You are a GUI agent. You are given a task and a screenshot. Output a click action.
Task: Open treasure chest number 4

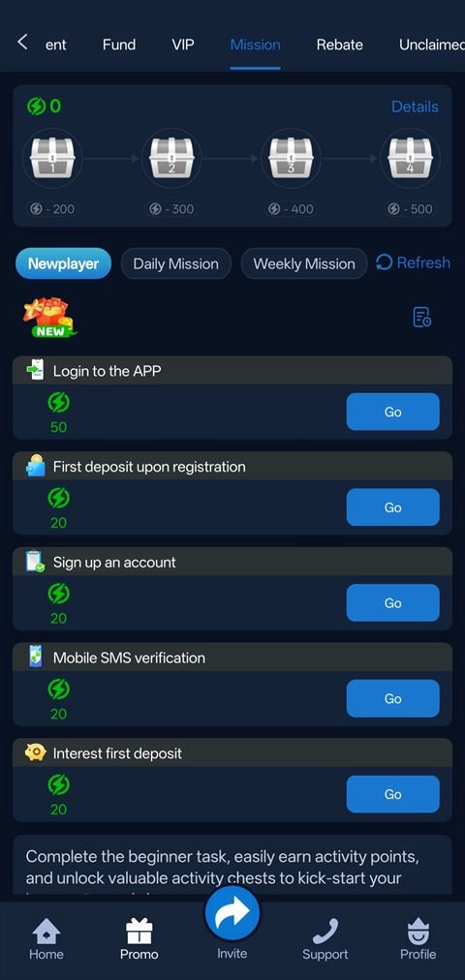point(410,157)
